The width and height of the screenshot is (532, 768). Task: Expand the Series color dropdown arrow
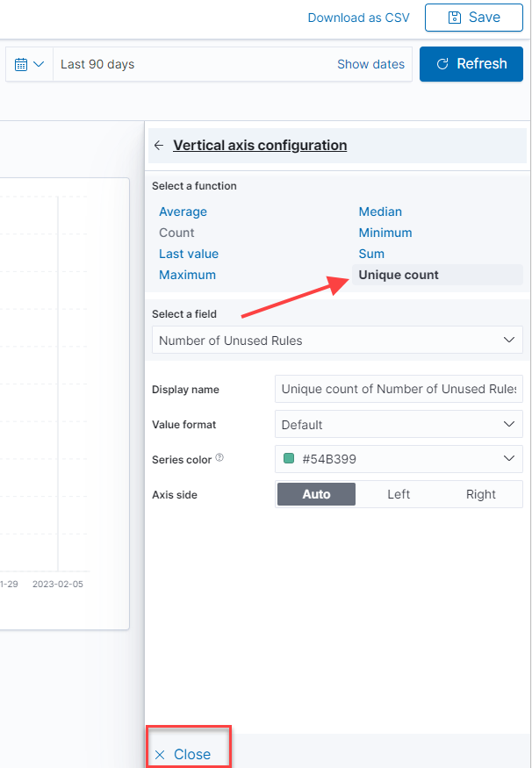pyautogui.click(x=508, y=458)
